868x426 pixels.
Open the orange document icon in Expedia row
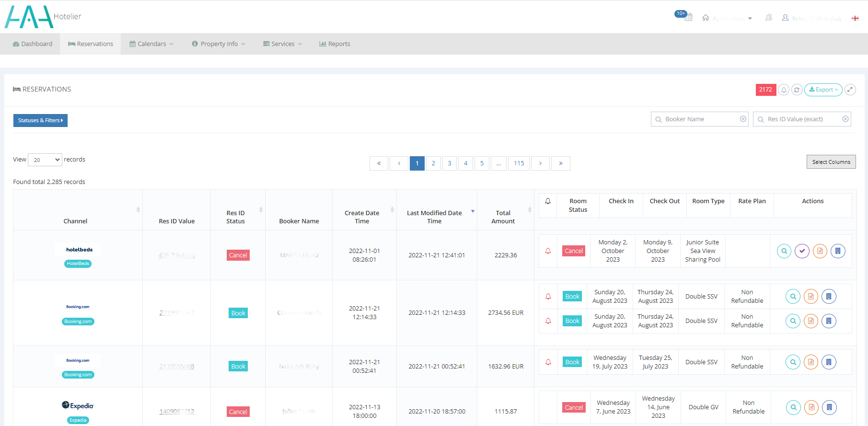click(x=811, y=407)
